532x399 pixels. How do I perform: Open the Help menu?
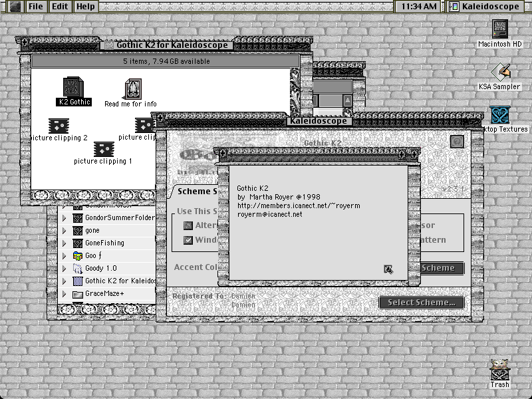[x=86, y=7]
